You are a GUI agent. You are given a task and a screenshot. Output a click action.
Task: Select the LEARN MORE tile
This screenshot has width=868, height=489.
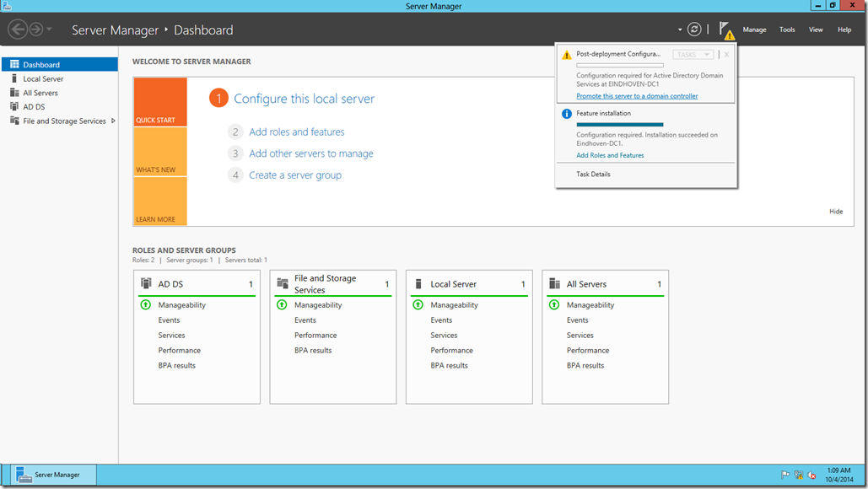(160, 202)
